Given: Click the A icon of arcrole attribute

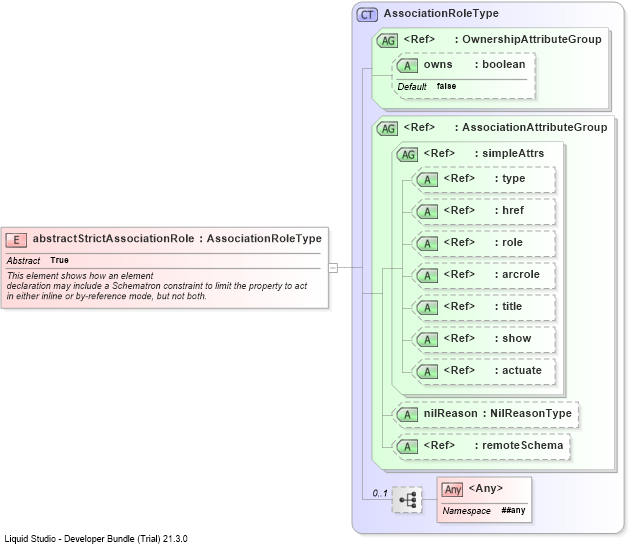Looking at the screenshot, I should click(x=427, y=276).
